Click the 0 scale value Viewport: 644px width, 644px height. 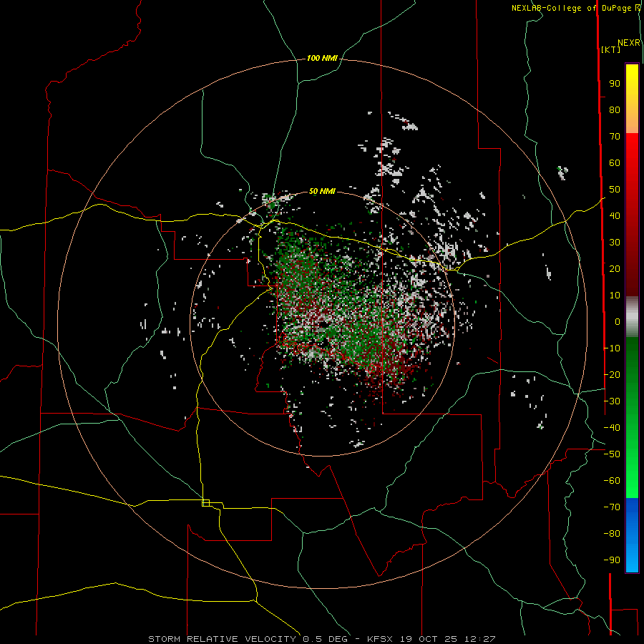click(618, 322)
